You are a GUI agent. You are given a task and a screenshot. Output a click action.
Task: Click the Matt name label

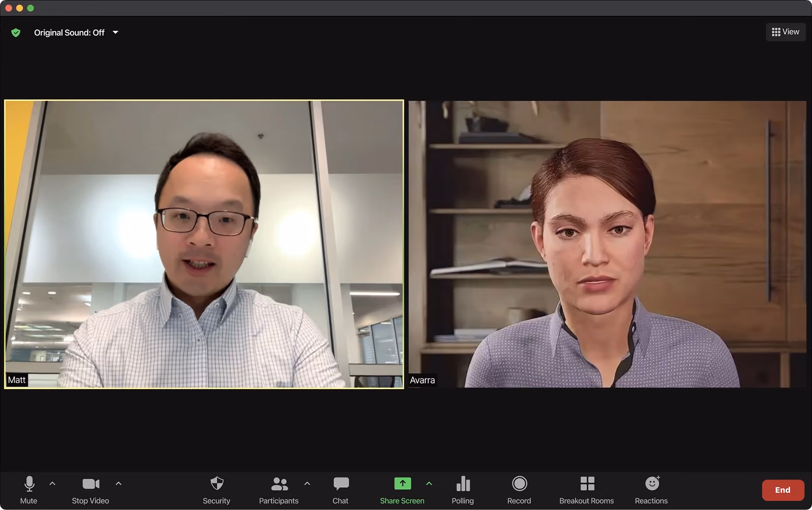[17, 380]
